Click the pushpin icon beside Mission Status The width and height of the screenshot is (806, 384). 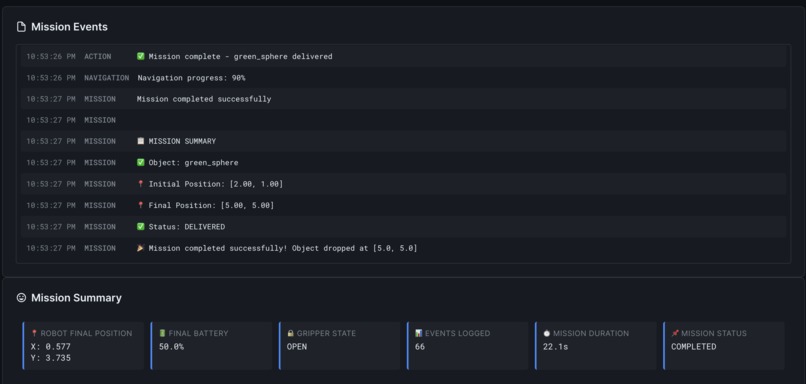675,333
